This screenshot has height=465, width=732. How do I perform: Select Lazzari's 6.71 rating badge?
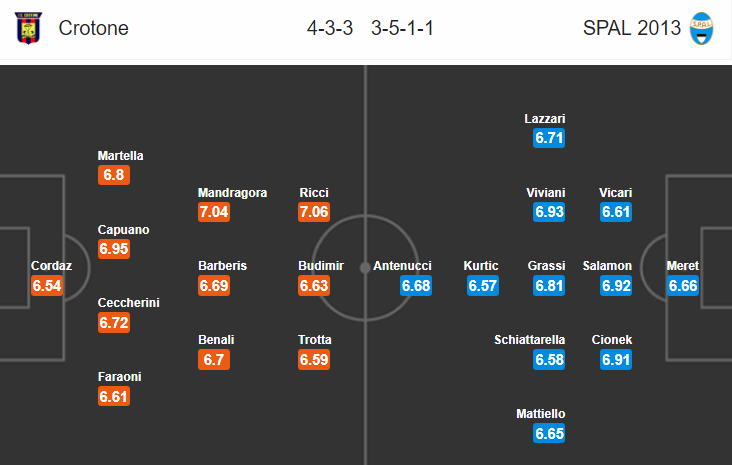[x=549, y=138]
